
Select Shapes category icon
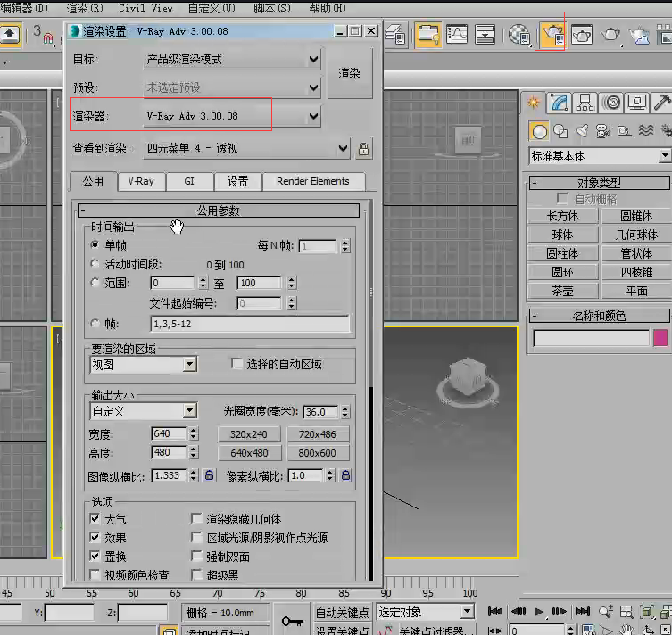pyautogui.click(x=560, y=131)
